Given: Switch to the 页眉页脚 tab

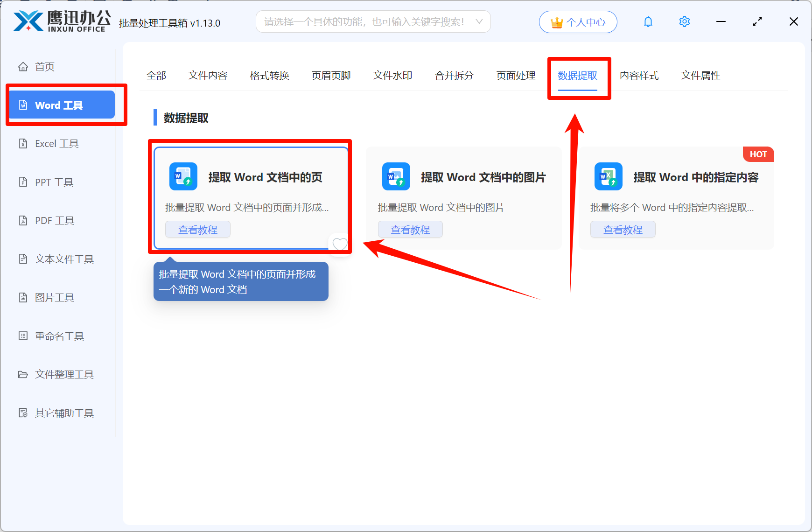Looking at the screenshot, I should click(x=331, y=76).
